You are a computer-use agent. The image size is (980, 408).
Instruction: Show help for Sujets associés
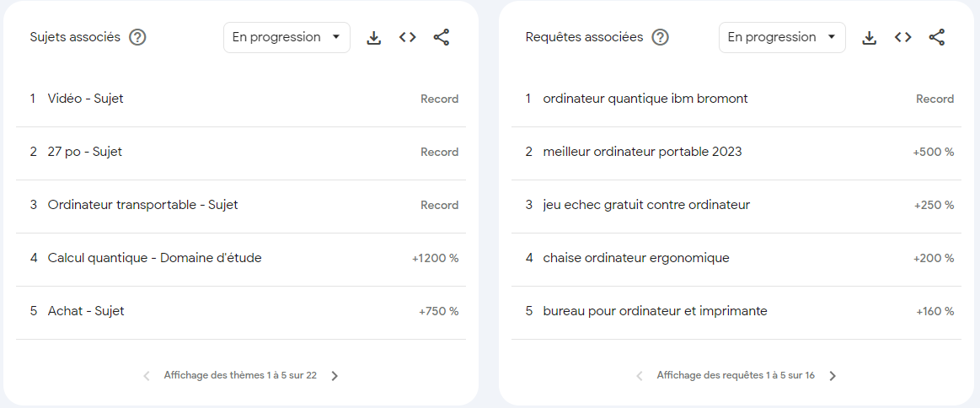137,37
